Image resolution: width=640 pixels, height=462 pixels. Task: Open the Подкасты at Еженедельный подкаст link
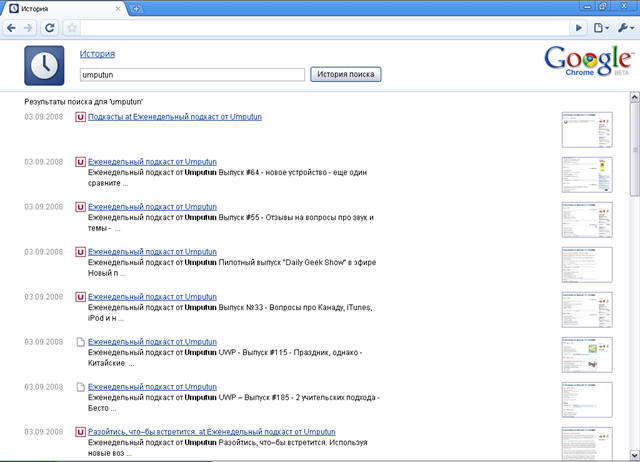coord(175,117)
